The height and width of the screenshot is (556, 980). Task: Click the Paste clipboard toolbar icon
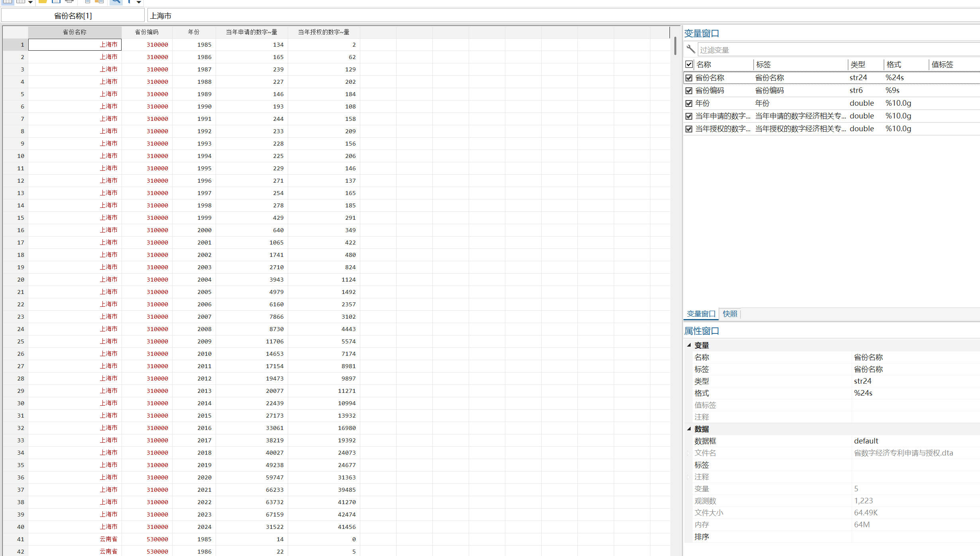click(99, 2)
